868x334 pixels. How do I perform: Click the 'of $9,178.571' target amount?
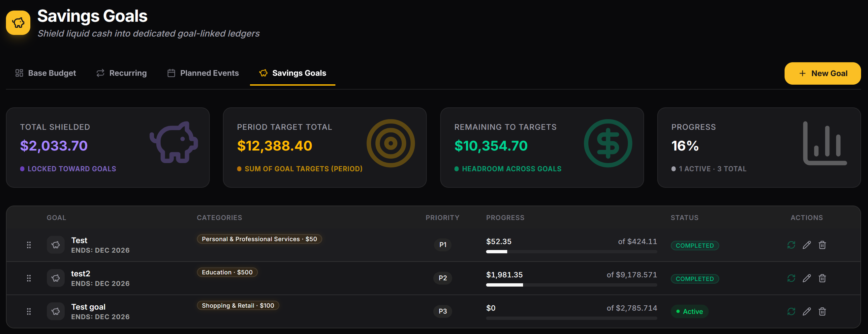pos(632,275)
